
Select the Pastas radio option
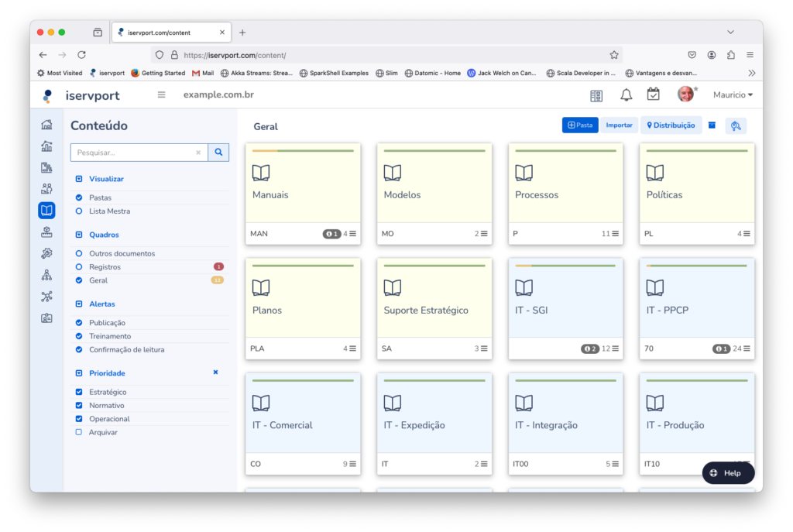[79, 197]
